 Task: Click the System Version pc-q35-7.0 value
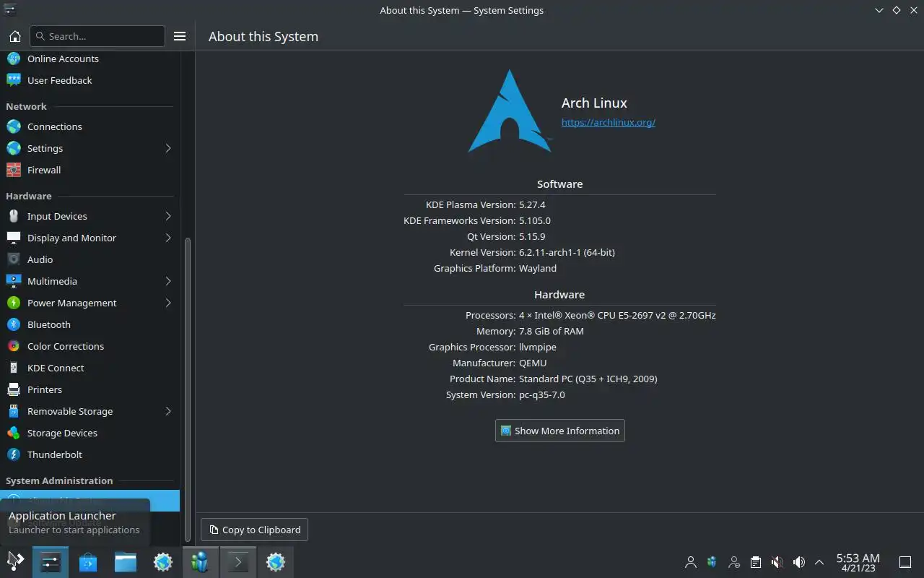coord(542,394)
